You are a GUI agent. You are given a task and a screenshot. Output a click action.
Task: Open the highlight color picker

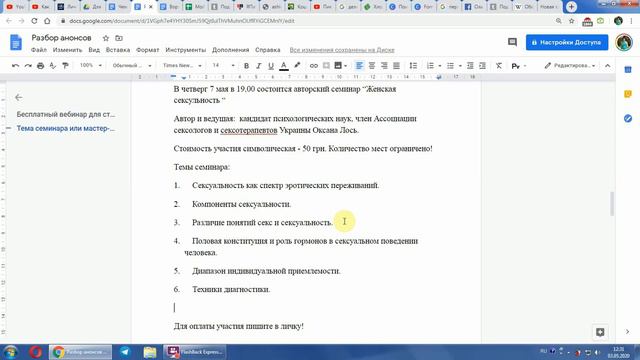[x=297, y=66]
